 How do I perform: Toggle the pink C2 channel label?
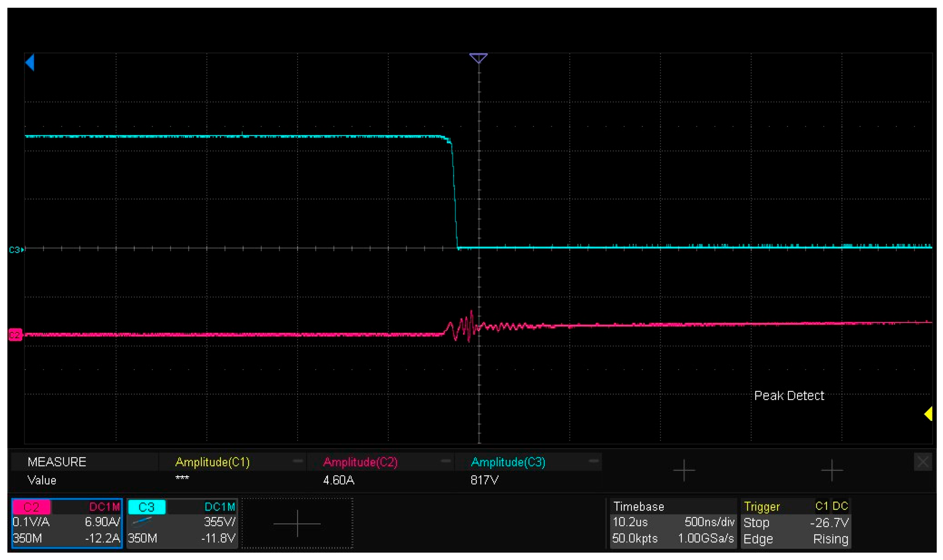coord(31,507)
